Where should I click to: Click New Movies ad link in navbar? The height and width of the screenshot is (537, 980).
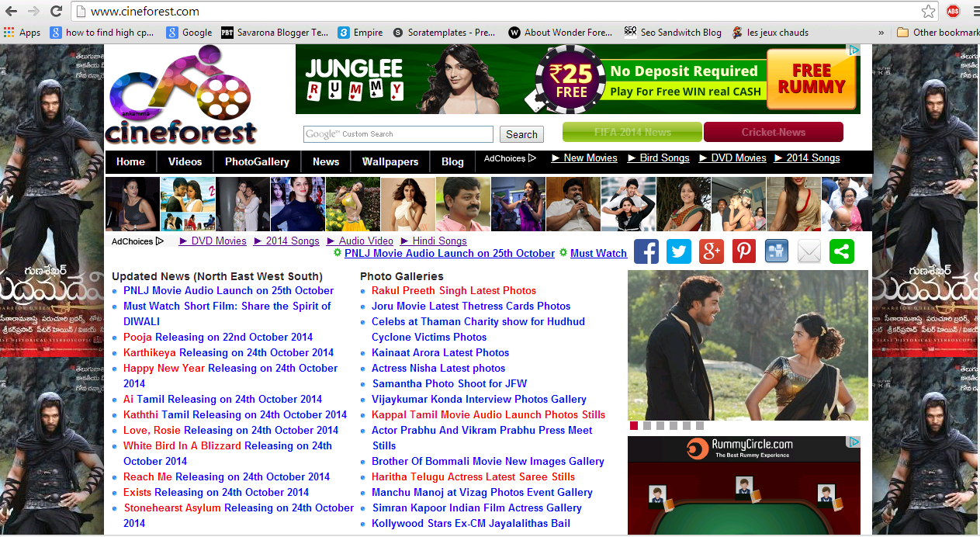[x=584, y=158]
